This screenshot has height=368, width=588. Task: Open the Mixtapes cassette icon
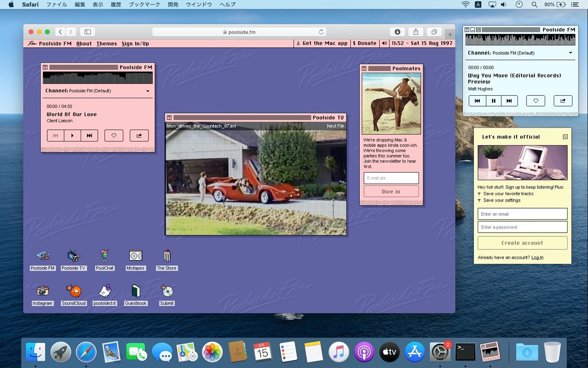pos(135,260)
